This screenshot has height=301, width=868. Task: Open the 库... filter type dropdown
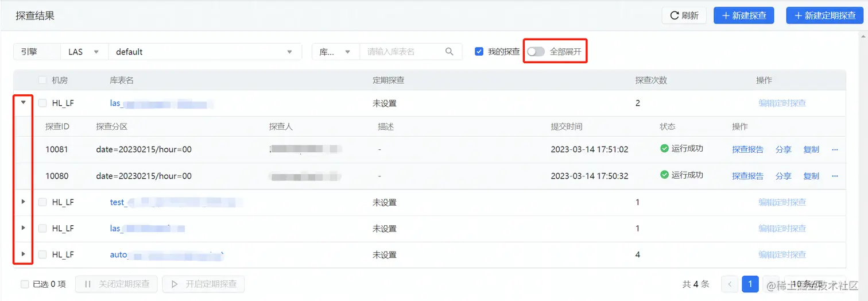336,52
